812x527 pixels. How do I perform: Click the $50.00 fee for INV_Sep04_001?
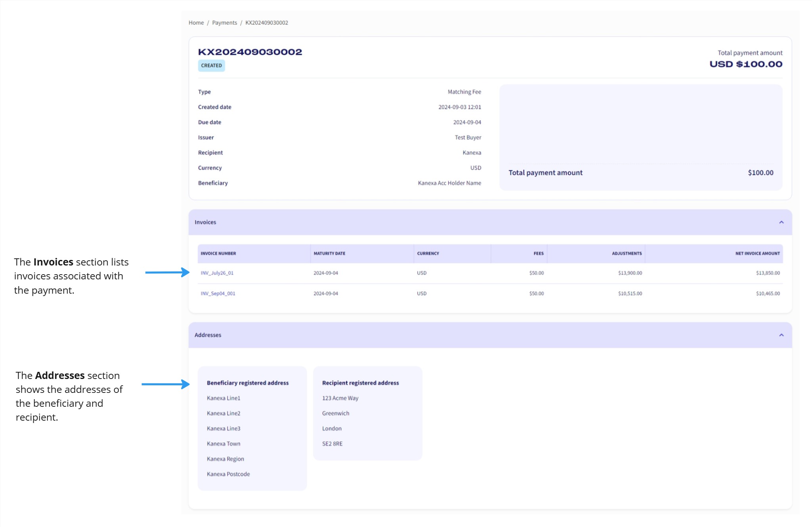click(x=536, y=294)
